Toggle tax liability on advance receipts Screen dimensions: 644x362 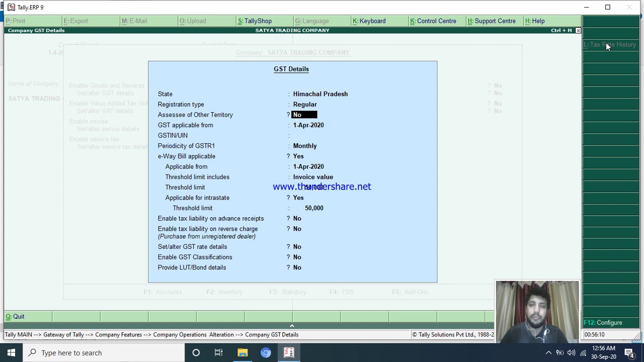[x=297, y=219]
